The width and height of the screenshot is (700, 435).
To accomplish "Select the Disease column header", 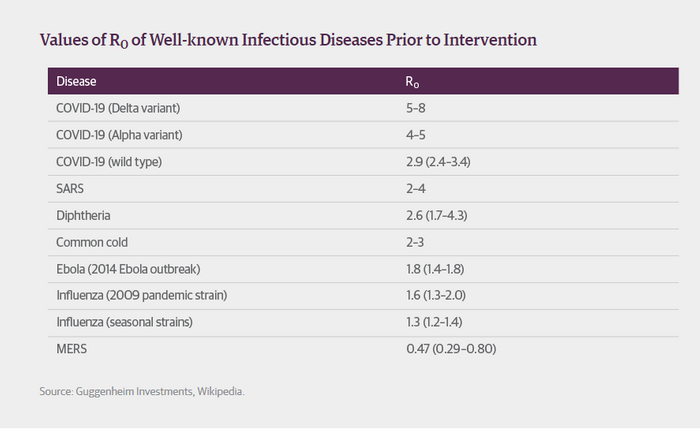I will coord(77,81).
